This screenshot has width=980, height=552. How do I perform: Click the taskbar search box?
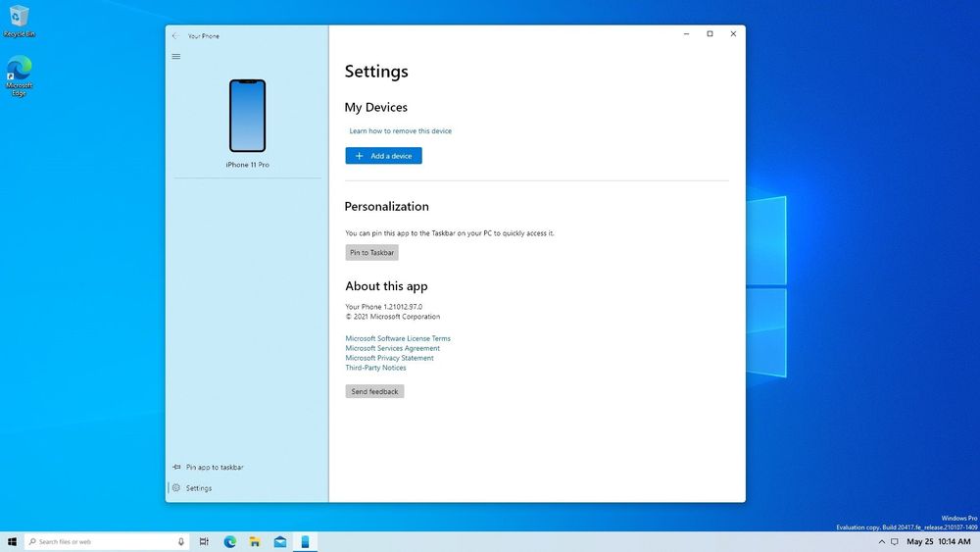click(106, 542)
